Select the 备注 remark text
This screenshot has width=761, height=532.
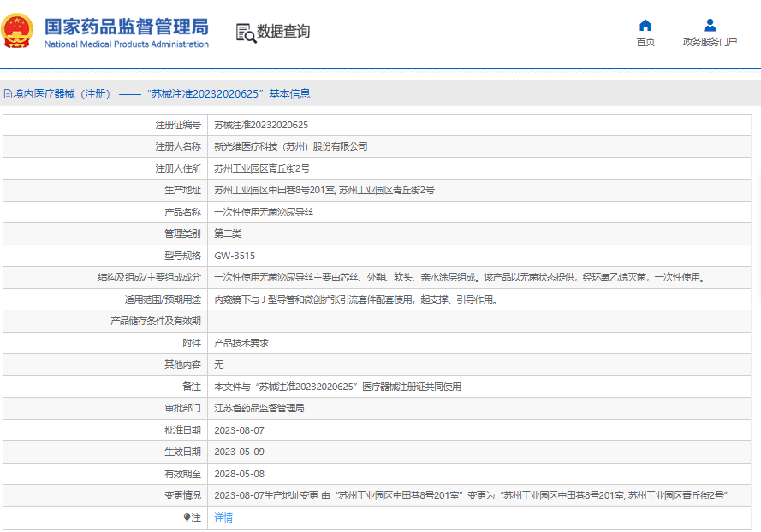(338, 387)
